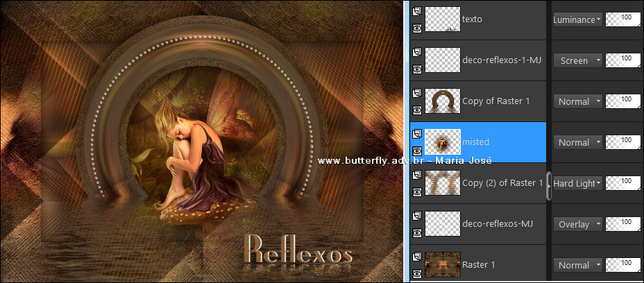Click the layers panel splitter grip handle

[549, 187]
